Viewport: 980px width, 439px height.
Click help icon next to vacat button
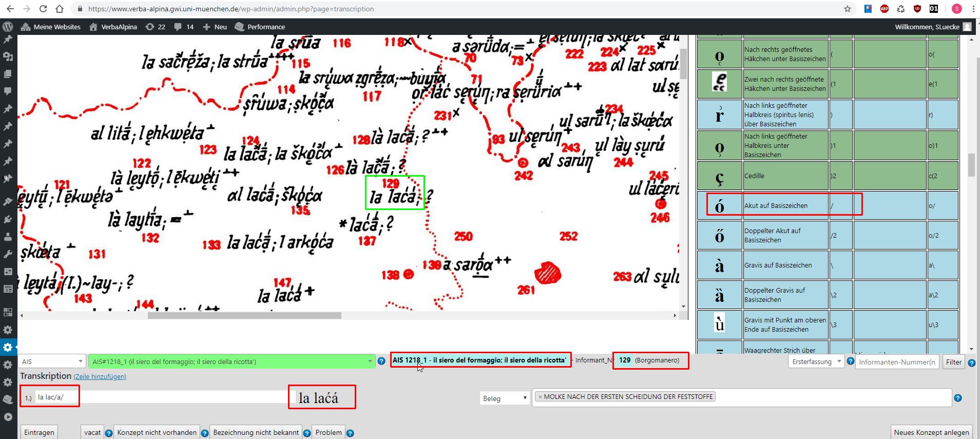coord(109,433)
